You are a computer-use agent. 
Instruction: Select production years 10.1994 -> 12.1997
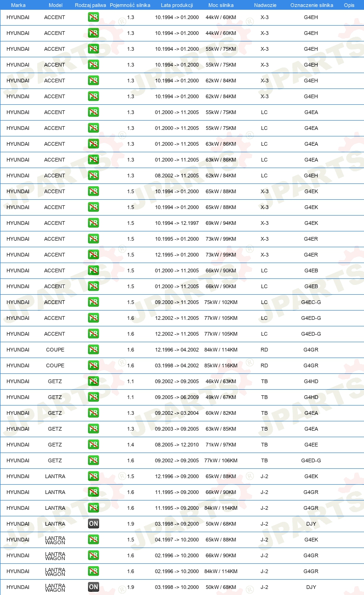(177, 223)
